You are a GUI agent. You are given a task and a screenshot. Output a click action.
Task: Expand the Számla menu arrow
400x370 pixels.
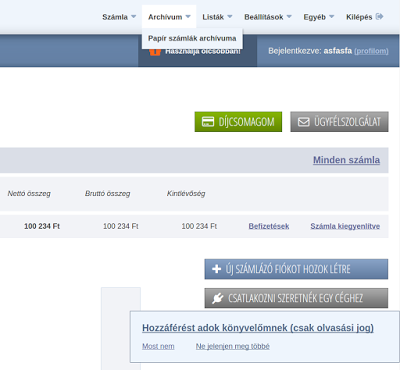point(134,16)
